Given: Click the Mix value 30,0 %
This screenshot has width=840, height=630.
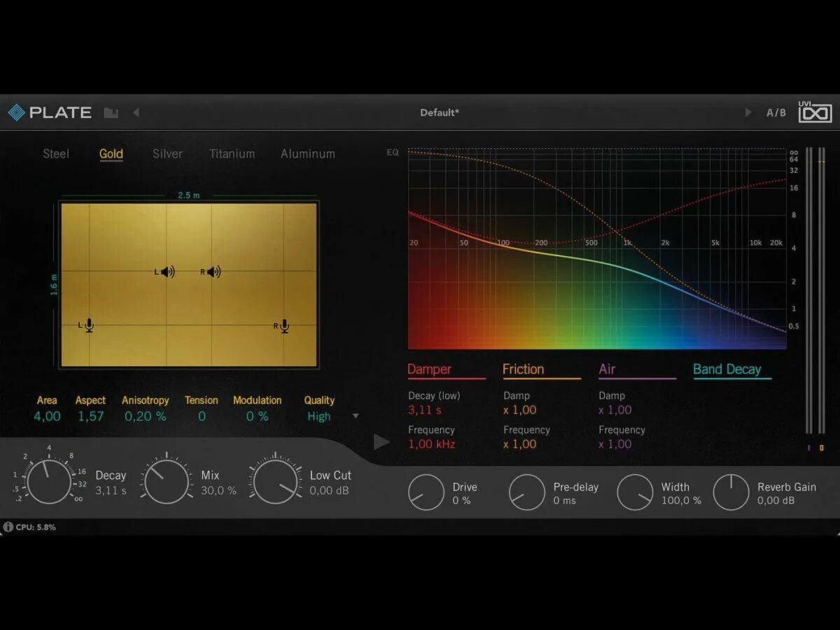Looking at the screenshot, I should pos(219,491).
